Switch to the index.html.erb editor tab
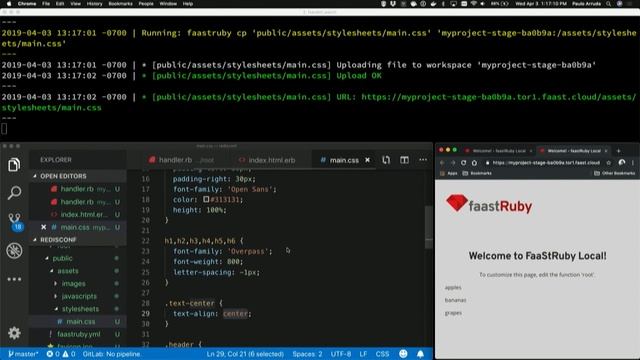640x360 pixels. pyautogui.click(x=267, y=160)
